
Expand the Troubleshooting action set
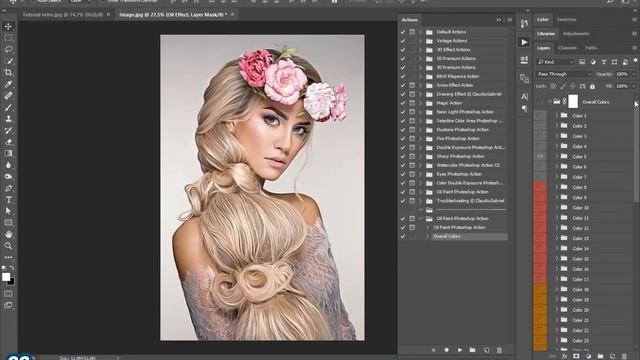(x=420, y=201)
